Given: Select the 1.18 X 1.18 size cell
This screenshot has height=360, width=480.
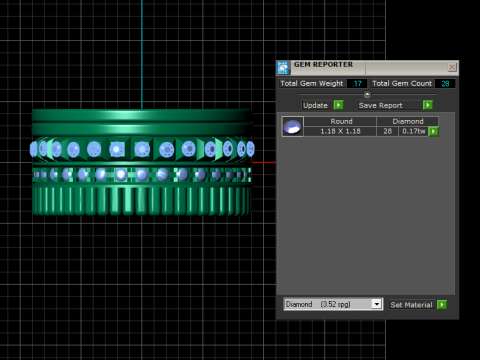Looking at the screenshot, I should click(x=340, y=131).
